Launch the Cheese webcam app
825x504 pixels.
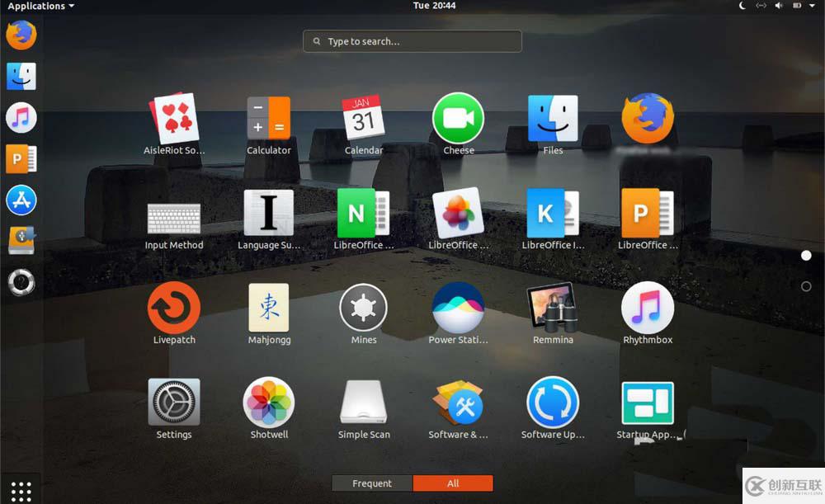pos(458,119)
